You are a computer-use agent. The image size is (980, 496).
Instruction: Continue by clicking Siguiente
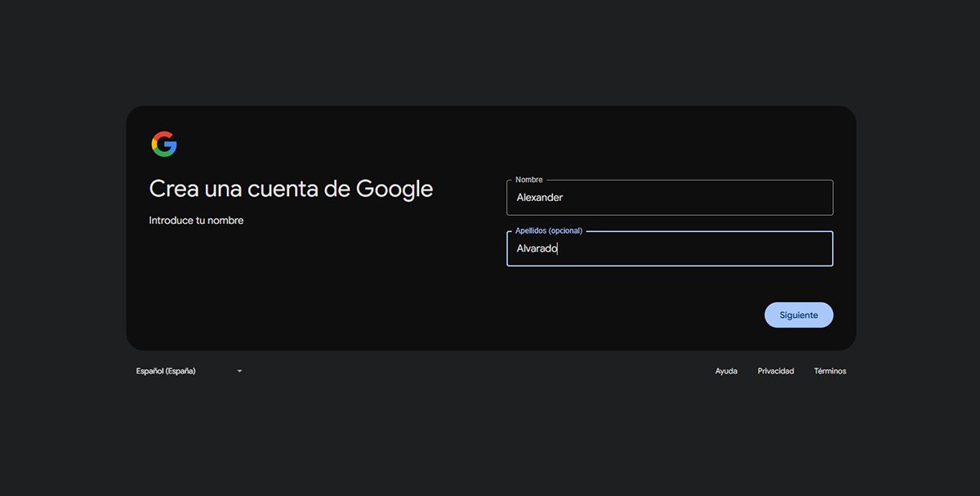pos(798,315)
